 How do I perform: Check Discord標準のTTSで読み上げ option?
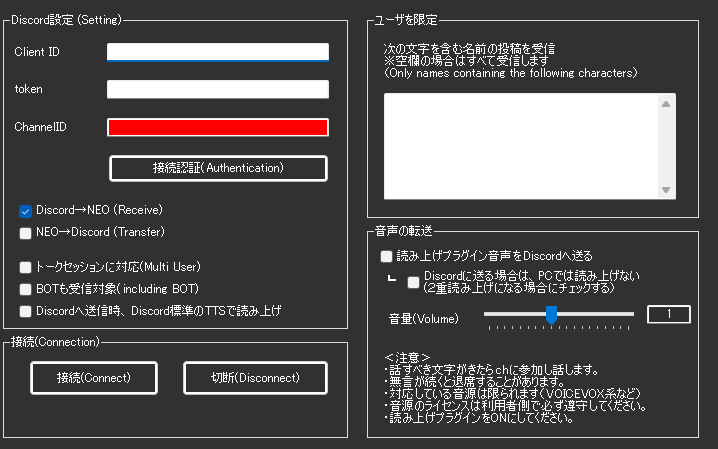[x=26, y=311]
